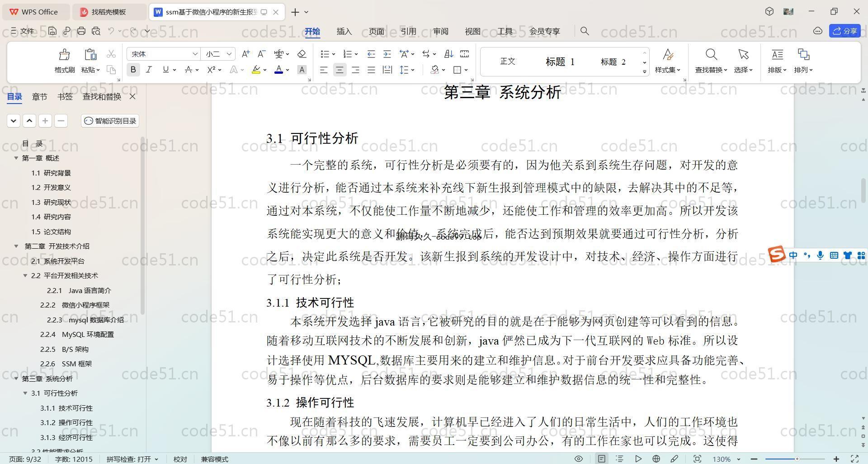This screenshot has width=868, height=464.
Task: Click the fullscreen icon in status bar
Action: pos(854,459)
